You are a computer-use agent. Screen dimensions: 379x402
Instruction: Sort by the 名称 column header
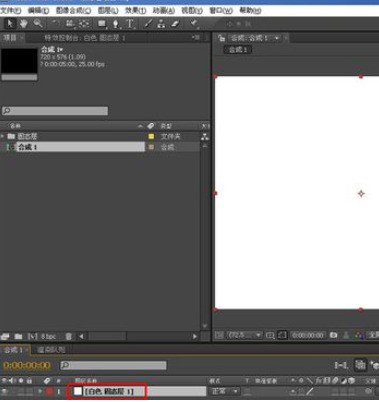15,126
